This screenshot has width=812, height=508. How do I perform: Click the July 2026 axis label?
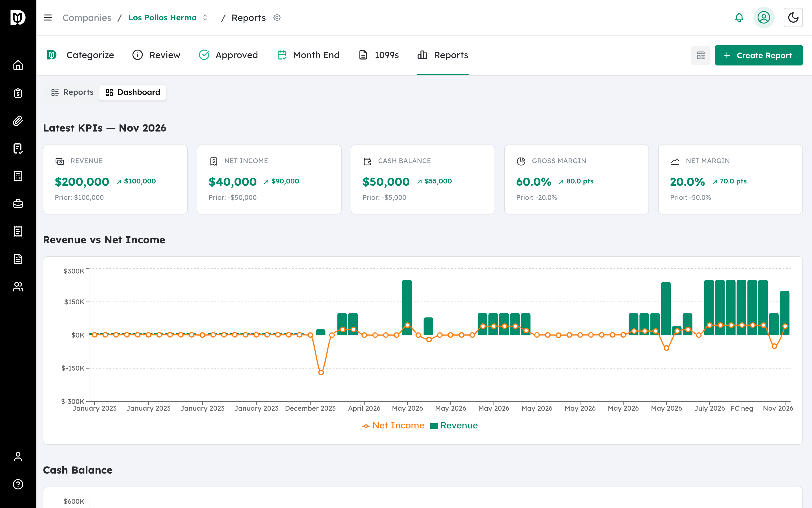point(709,408)
